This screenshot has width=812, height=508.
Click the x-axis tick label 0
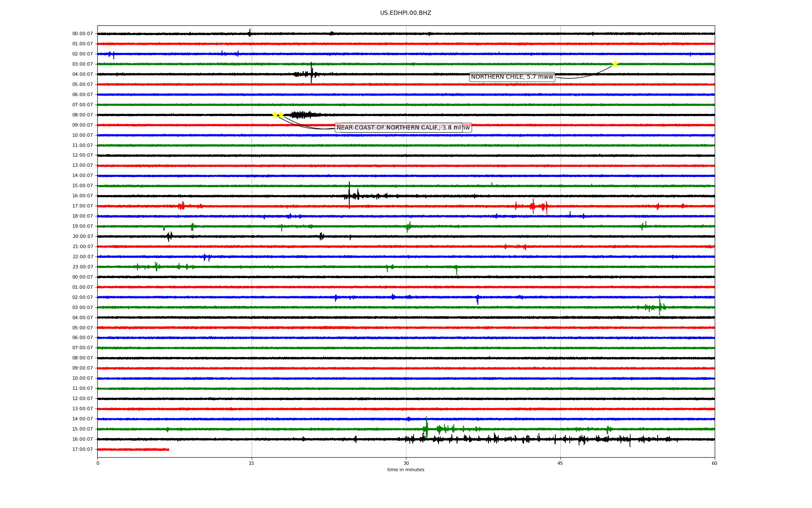click(x=98, y=463)
